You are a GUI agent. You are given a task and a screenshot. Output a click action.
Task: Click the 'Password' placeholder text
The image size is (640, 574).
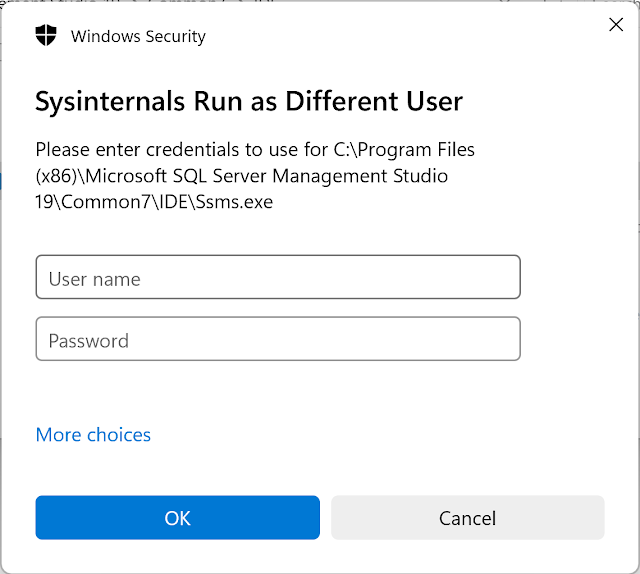(x=88, y=341)
